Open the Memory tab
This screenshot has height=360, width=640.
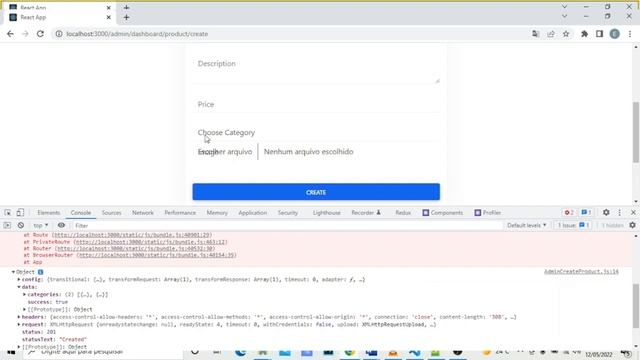click(x=217, y=213)
